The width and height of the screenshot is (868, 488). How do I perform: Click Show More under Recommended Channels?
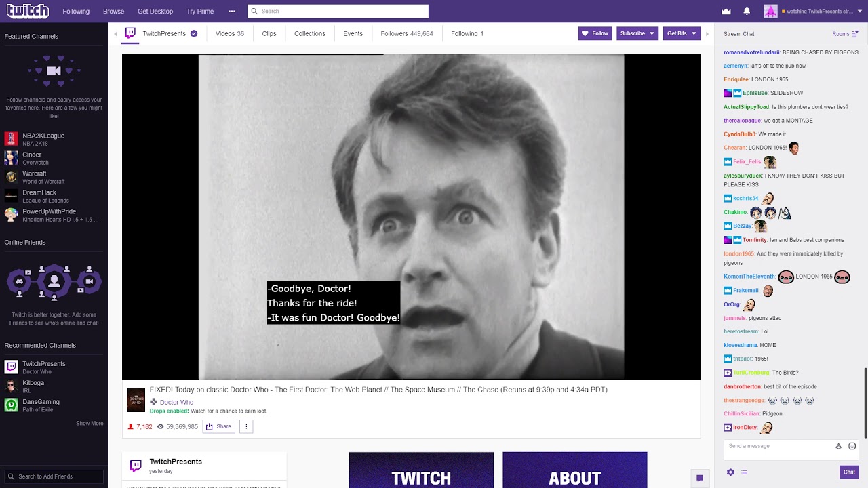pos(90,424)
